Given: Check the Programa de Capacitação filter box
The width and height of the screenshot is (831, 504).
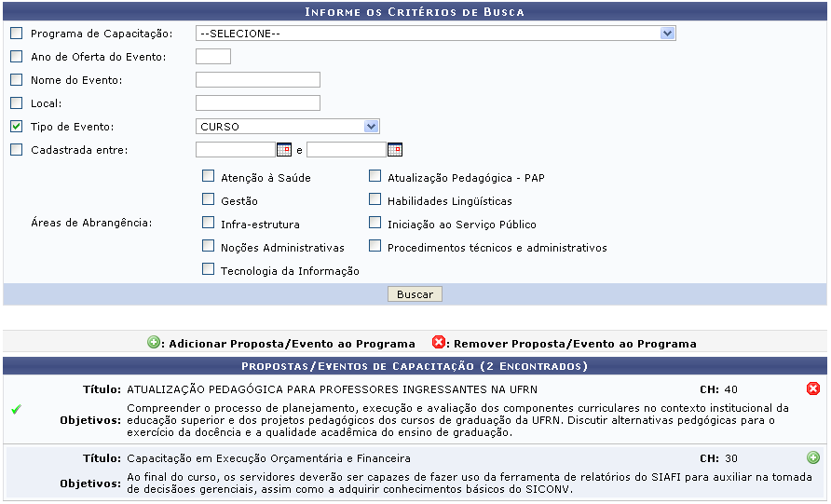Looking at the screenshot, I should [x=16, y=34].
